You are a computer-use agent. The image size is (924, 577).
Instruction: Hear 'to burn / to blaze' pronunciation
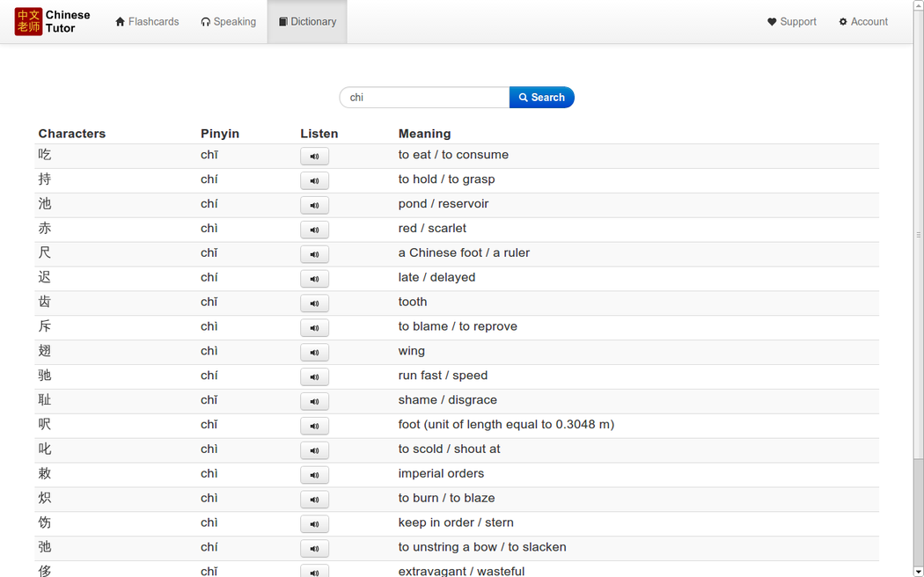click(x=314, y=500)
